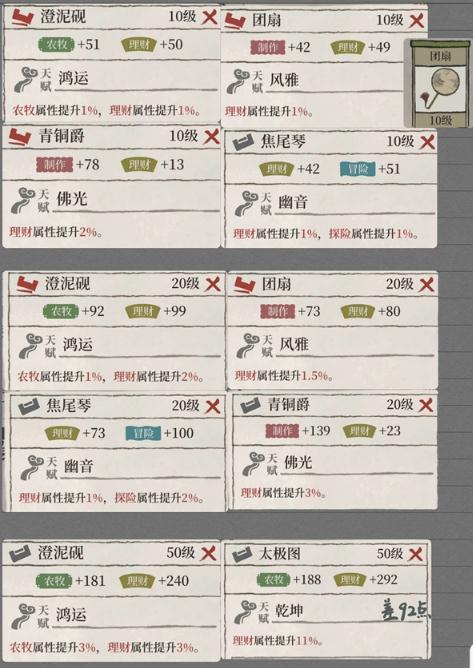Viewport: 473px width, 668px height.
Task: Select the talent icon beside 幽音 on level 20 焦尾琴
Action: 33,467
